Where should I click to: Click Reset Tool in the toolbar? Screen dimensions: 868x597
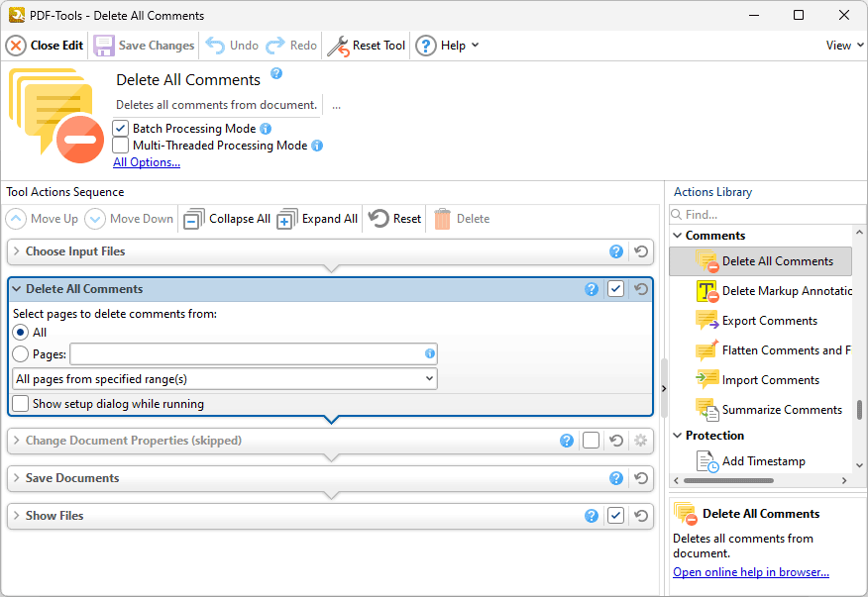coord(366,46)
